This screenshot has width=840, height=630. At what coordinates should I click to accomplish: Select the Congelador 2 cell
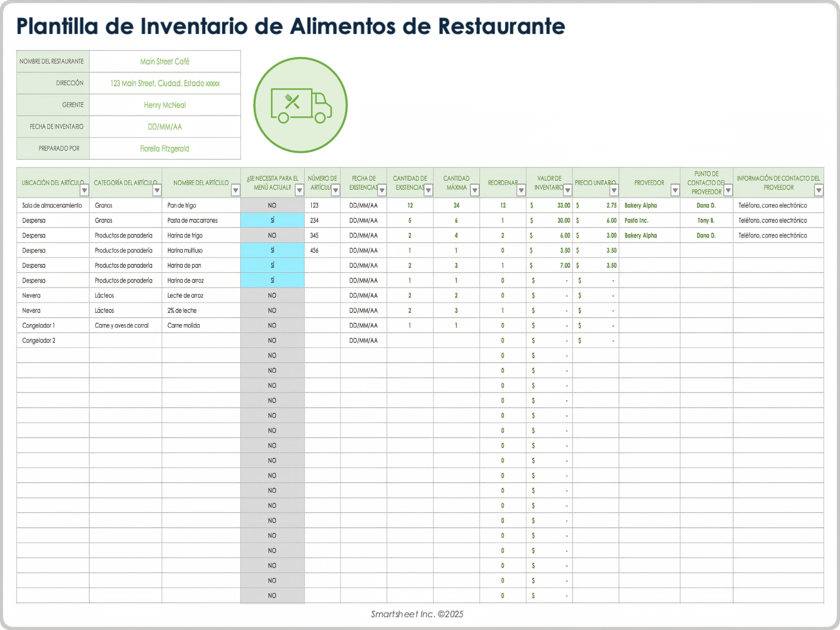[53, 340]
